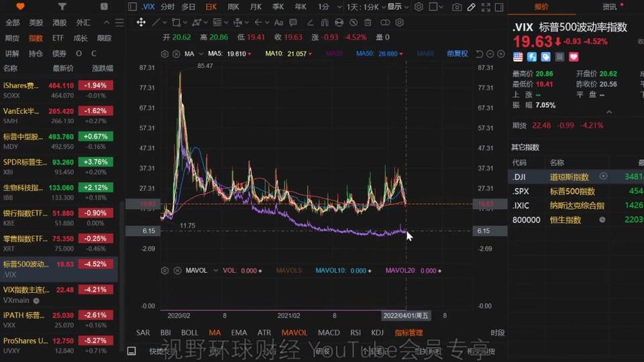Toggle MAVOL5 line visibility
644x362 pixels.
(x=288, y=270)
